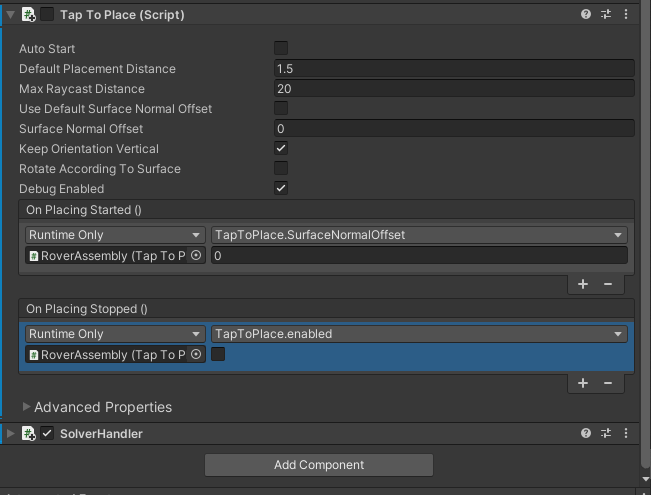
Task: Click On Placing Started event header
Action: pos(326,210)
